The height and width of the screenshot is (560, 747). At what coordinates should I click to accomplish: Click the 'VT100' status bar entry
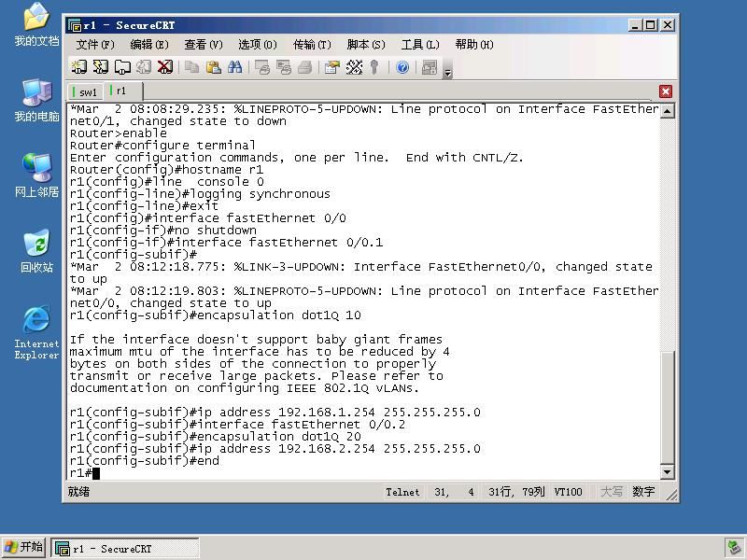[x=568, y=492]
